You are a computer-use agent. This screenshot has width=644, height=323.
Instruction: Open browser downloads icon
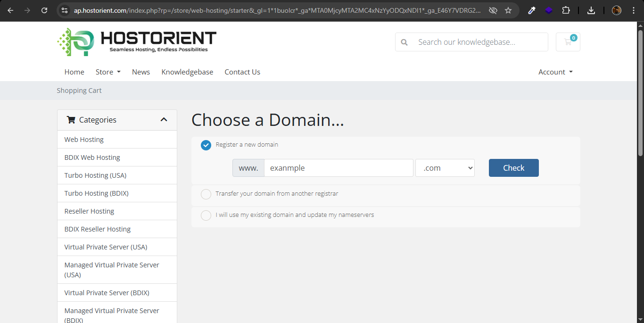[x=591, y=10]
